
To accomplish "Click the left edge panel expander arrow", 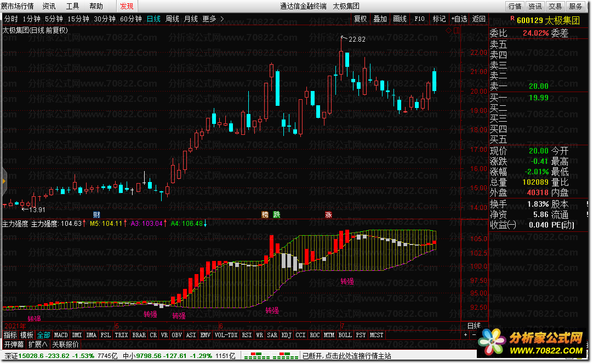I will (x=4, y=181).
